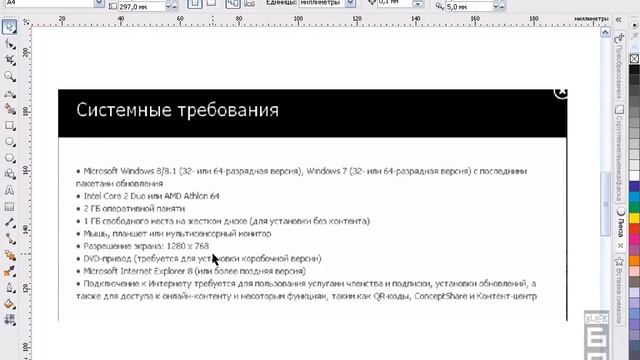The height and width of the screenshot is (360, 640).
Task: Pick the magenta palette swatch
Action: tap(634, 239)
